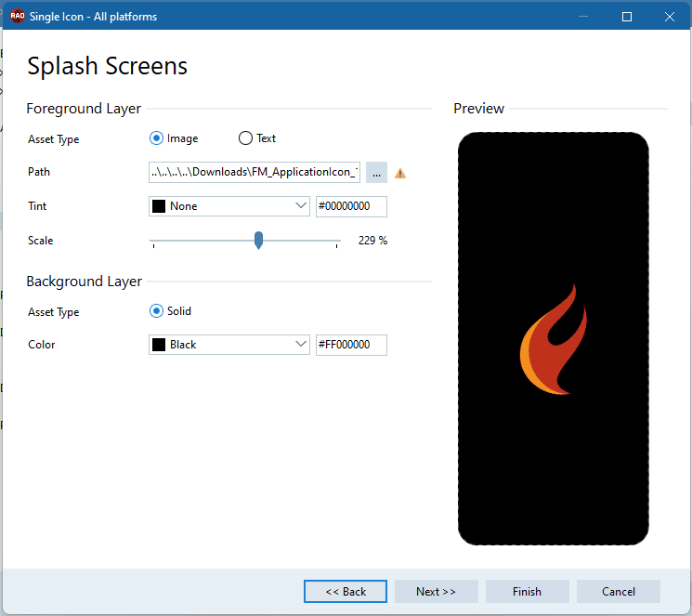Minimize the Single Icon window
The width and height of the screenshot is (692, 616).
click(x=583, y=17)
